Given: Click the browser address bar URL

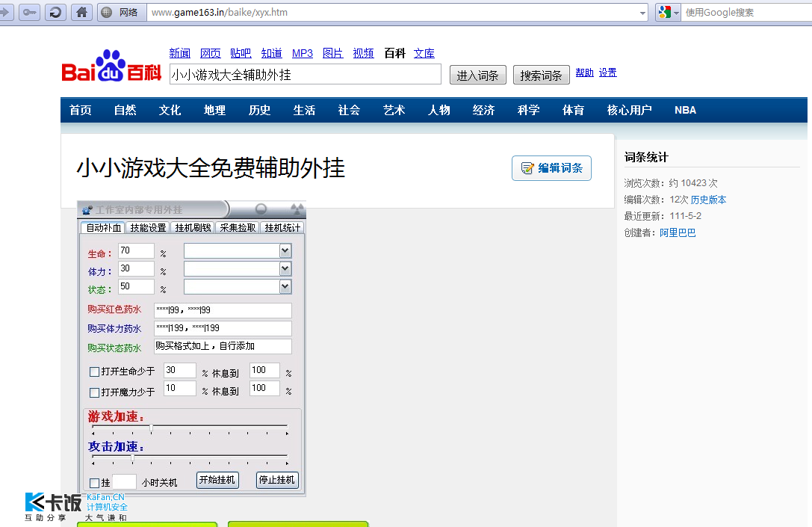Looking at the screenshot, I should pyautogui.click(x=219, y=12).
